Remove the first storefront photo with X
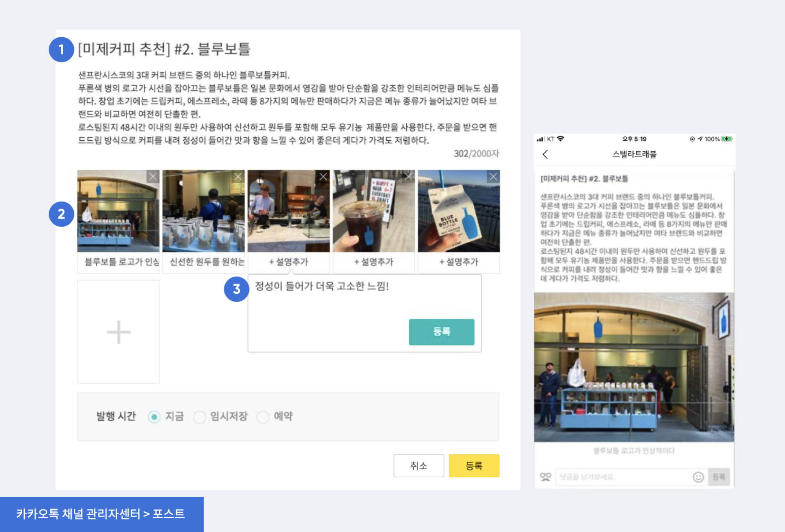This screenshot has height=532, width=785. pos(153,176)
